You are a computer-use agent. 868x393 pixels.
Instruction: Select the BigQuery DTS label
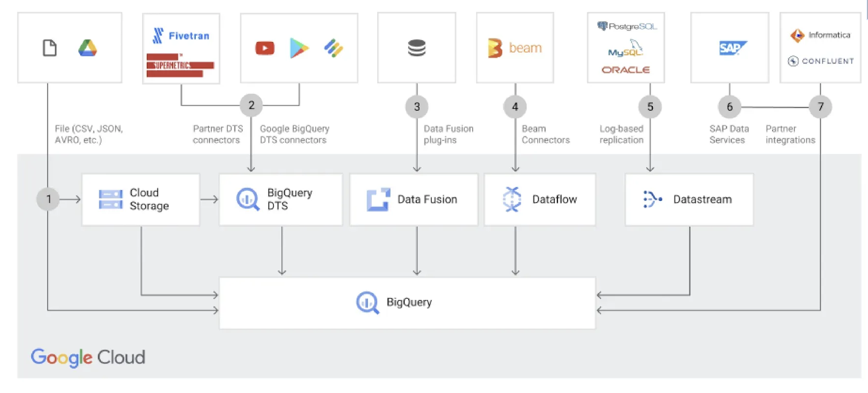click(x=290, y=199)
